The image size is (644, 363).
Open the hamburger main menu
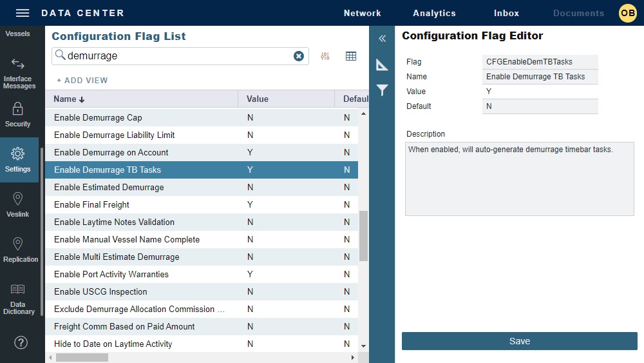[23, 13]
